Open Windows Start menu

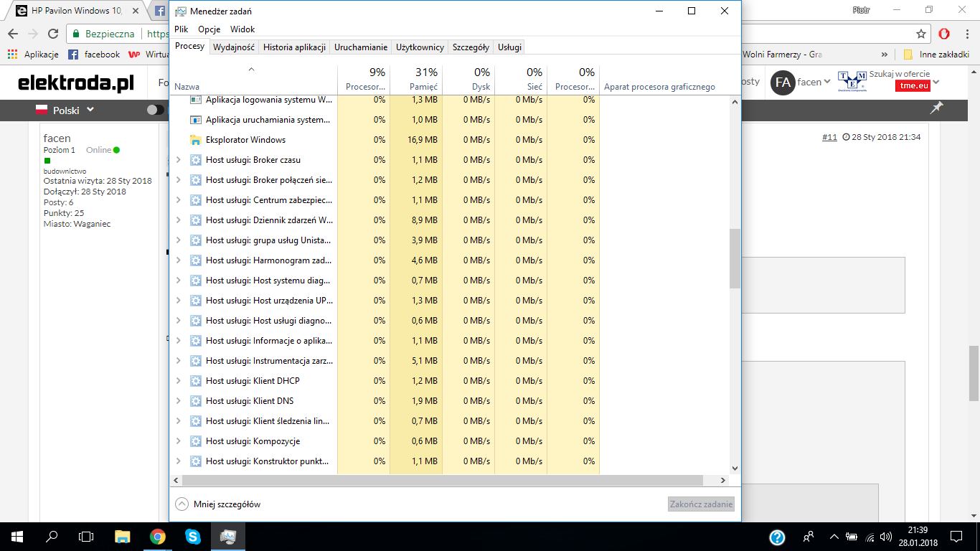pos(17,536)
